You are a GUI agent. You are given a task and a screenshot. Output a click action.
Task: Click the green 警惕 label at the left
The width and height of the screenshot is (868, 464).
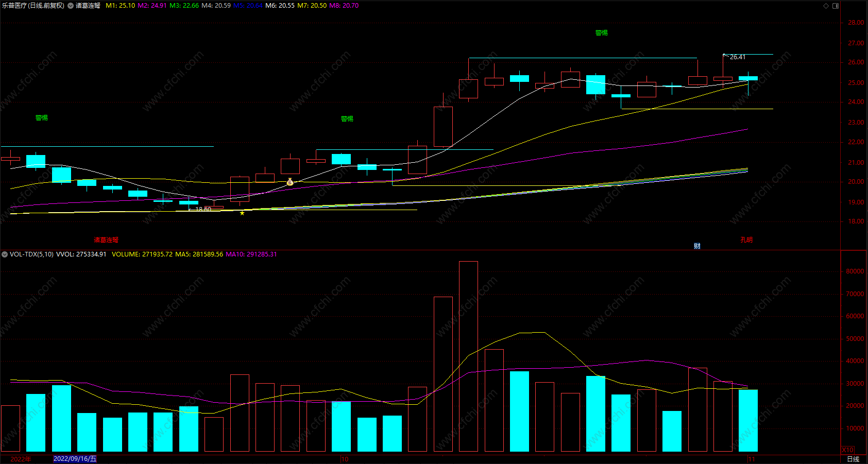(42, 118)
